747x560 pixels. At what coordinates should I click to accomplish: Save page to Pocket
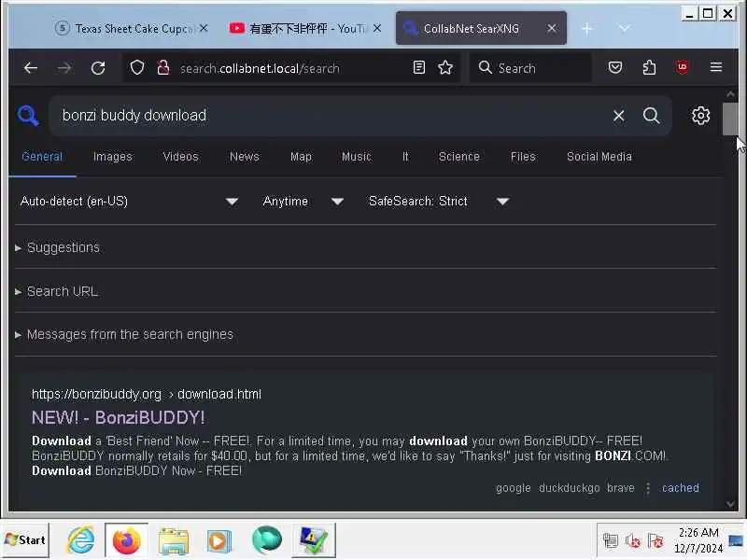point(615,67)
